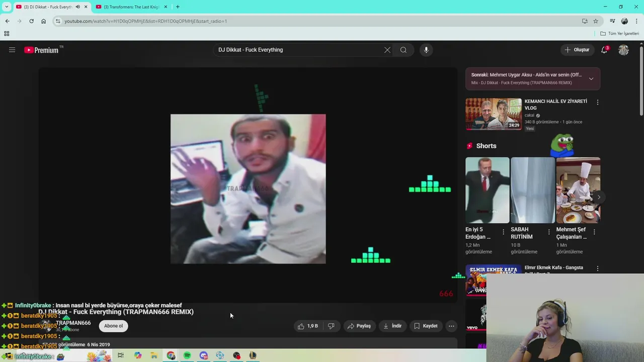This screenshot has width=644, height=362.
Task: Click the İndir download button
Action: (x=392, y=326)
